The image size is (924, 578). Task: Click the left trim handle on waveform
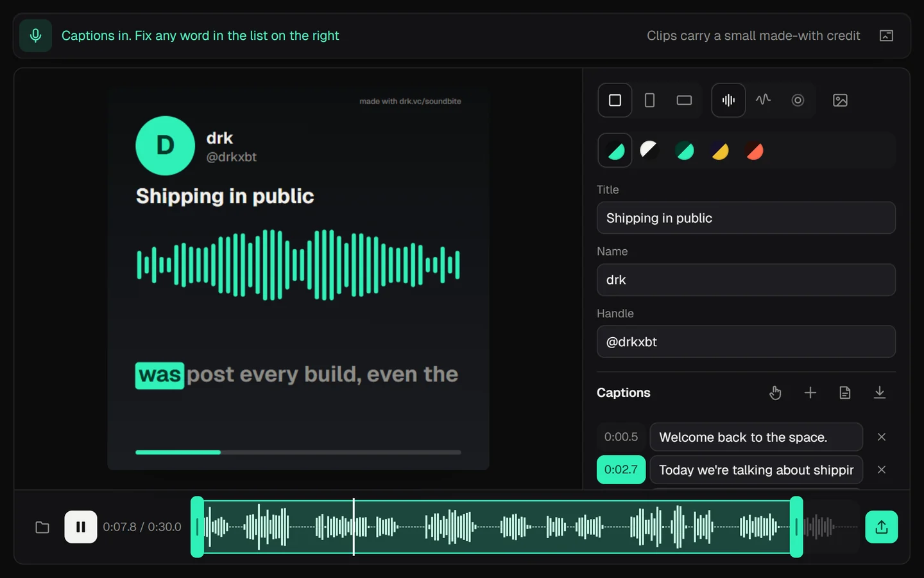198,527
